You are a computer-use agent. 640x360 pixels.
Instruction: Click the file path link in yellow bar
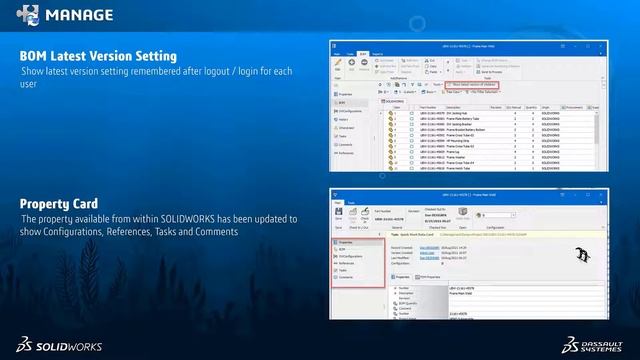[482, 235]
